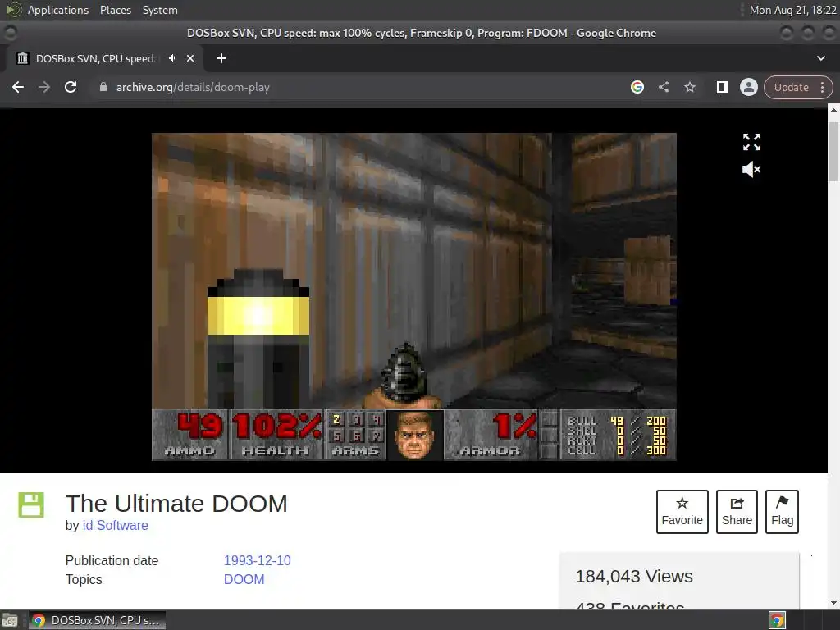The image size is (840, 630).
Task: Open the Chrome three-dot menu
Action: tap(822, 87)
